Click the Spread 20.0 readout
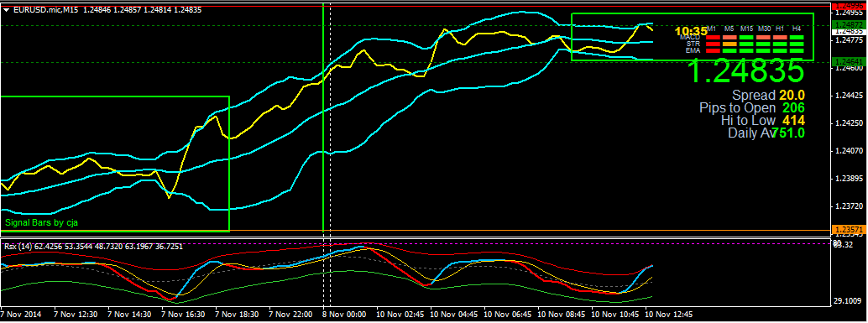The width and height of the screenshot is (868, 323). pyautogui.click(x=768, y=96)
